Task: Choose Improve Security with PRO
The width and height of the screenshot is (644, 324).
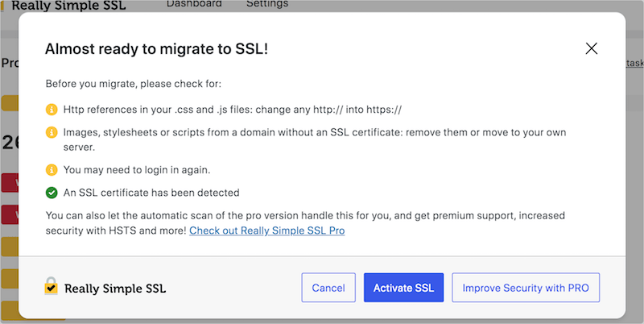Action: [x=526, y=288]
